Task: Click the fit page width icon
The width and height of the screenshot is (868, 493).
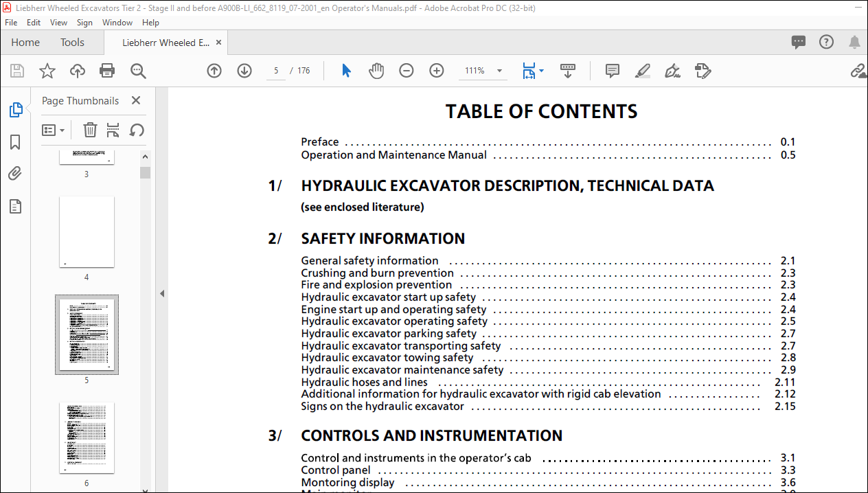Action: pos(528,71)
